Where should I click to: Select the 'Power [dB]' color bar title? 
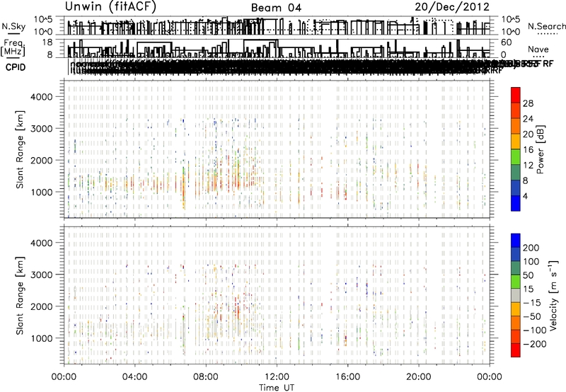[540, 149]
